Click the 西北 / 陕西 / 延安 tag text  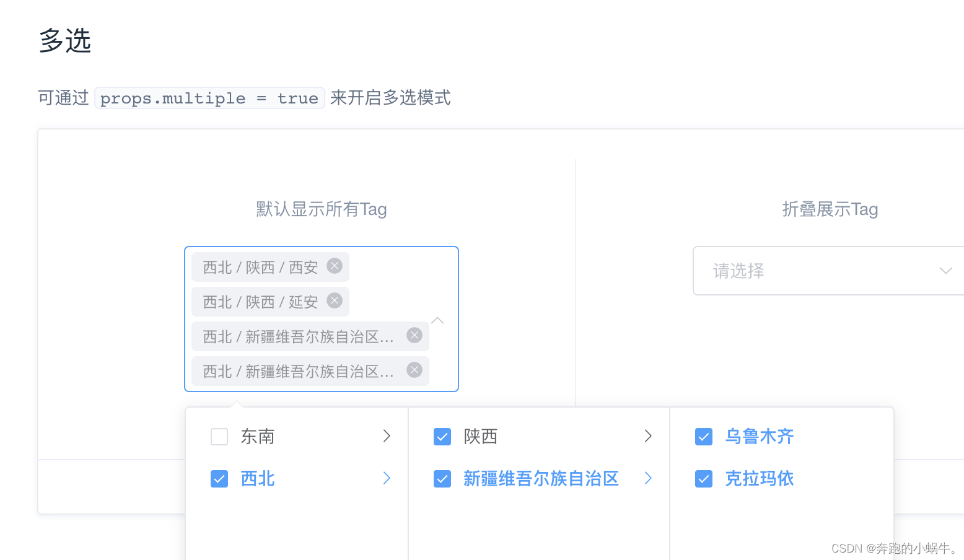[260, 302]
